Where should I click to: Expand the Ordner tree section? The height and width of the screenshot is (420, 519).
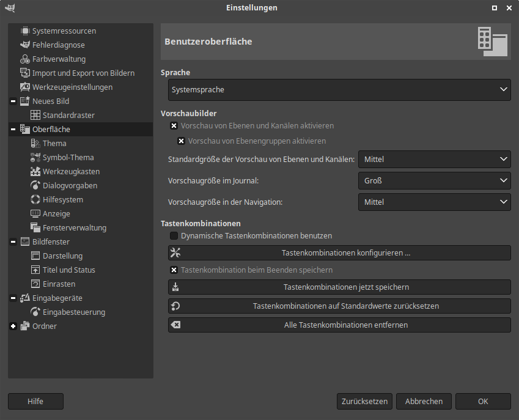click(x=13, y=326)
